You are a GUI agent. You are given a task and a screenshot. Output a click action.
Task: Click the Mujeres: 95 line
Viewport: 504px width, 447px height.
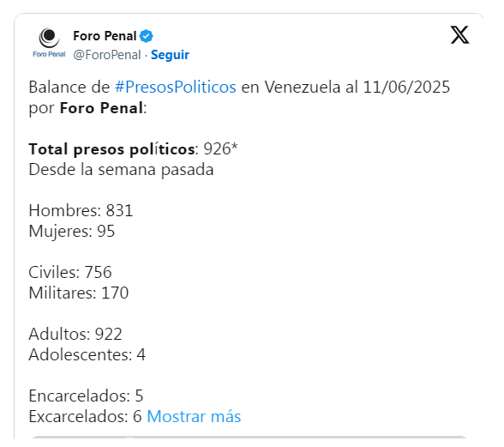72,232
